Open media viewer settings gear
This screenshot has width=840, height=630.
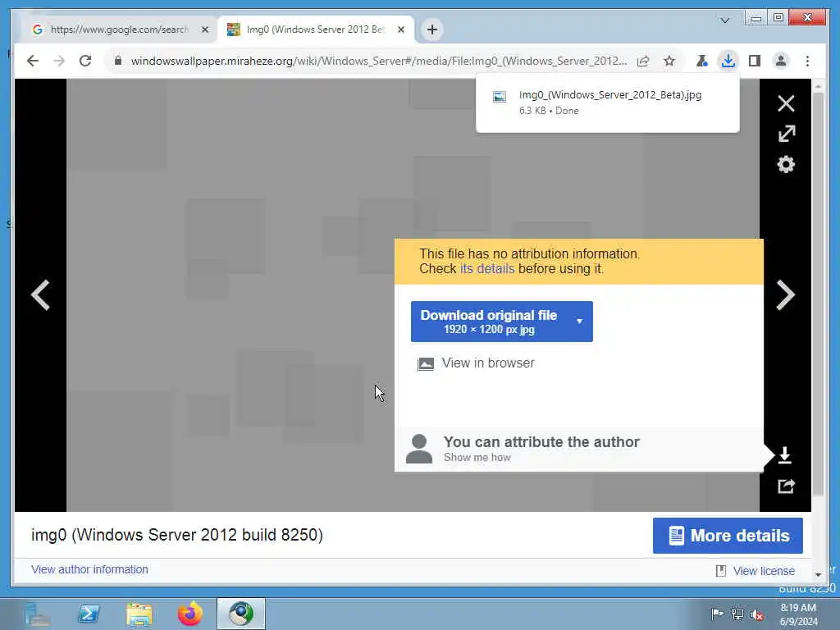coord(786,164)
